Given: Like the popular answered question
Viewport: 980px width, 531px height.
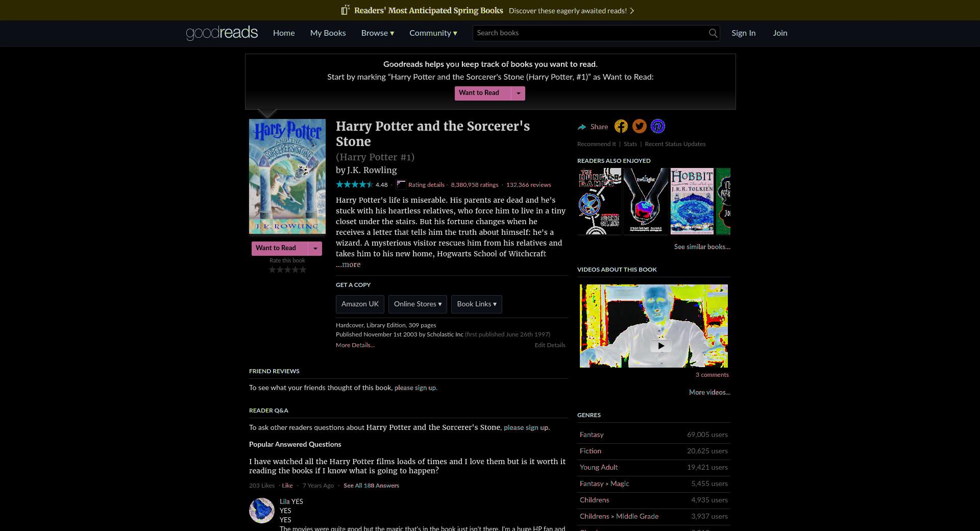Looking at the screenshot, I should click(287, 486).
